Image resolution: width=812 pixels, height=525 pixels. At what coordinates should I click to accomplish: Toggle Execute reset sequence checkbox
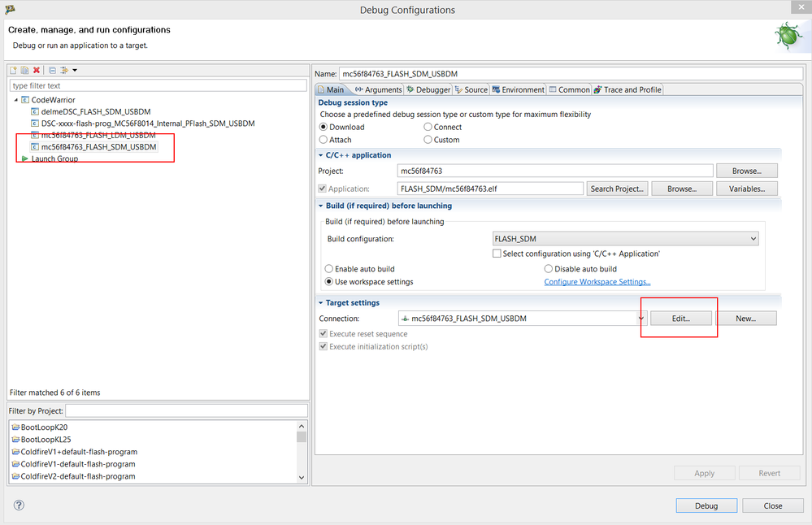[323, 333]
